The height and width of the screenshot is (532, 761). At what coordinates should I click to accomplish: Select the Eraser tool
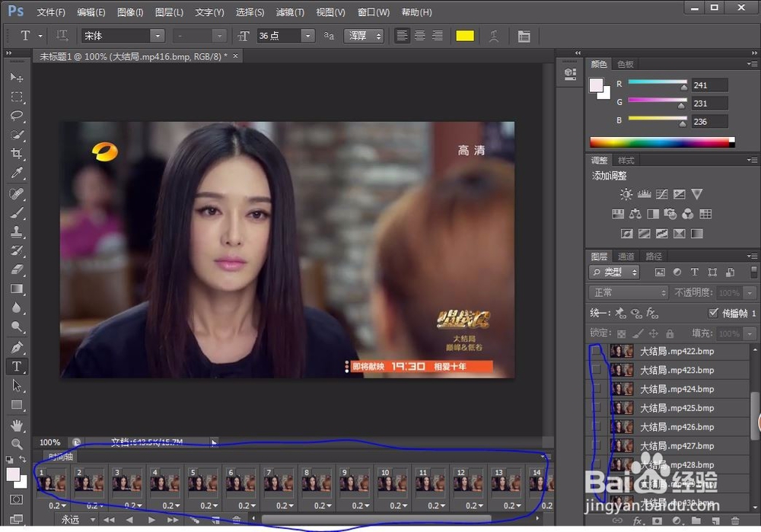(17, 269)
